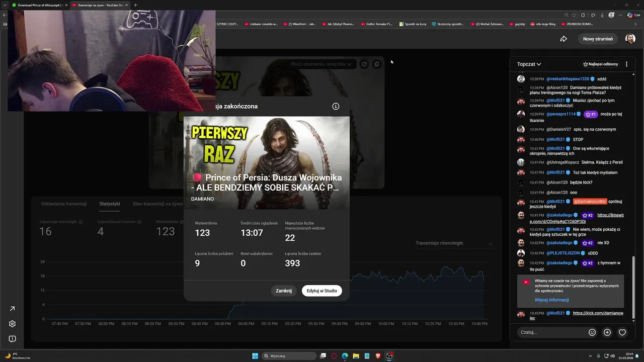Open the channel avatar menu
Image resolution: width=644 pixels, height=362 pixels.
tap(630, 39)
